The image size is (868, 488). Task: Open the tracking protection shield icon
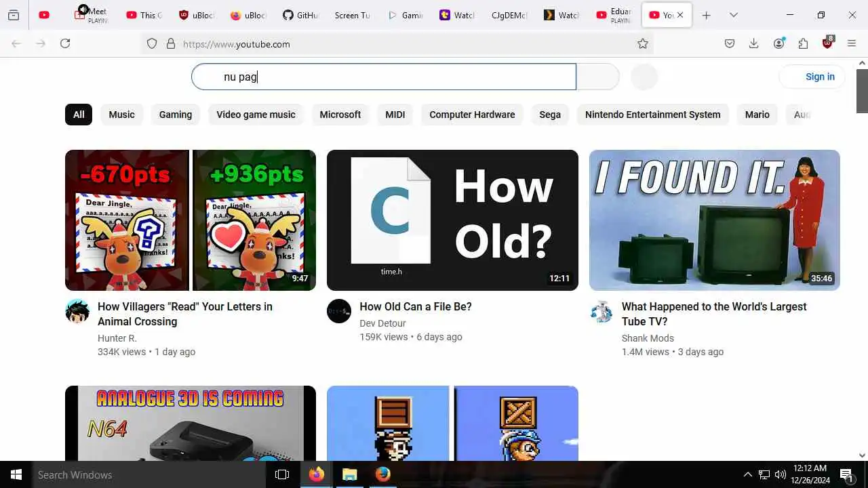(152, 43)
